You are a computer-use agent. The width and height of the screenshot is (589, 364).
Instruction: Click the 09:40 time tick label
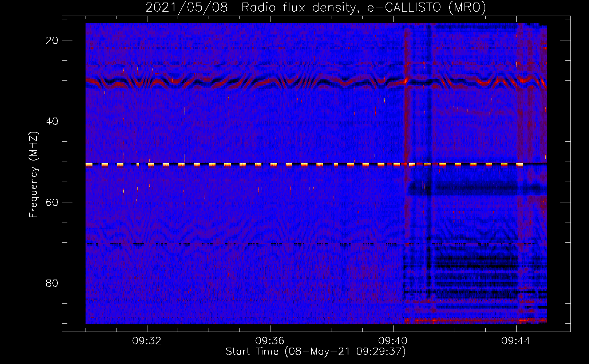tap(393, 341)
